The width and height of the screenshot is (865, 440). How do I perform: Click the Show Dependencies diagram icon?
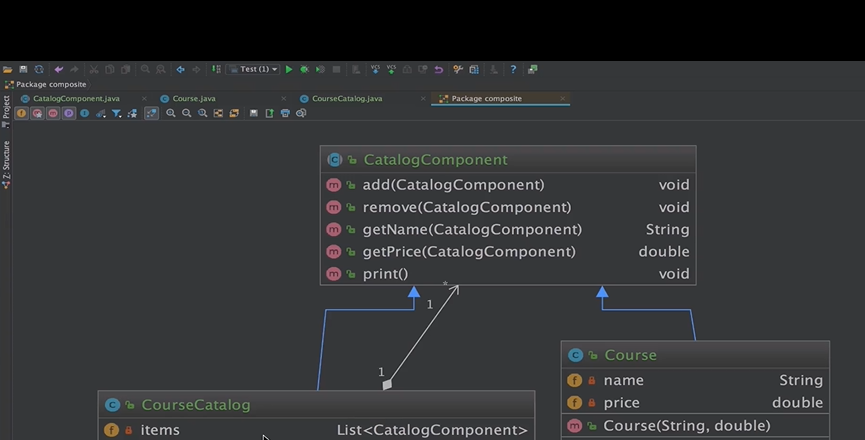(x=132, y=114)
